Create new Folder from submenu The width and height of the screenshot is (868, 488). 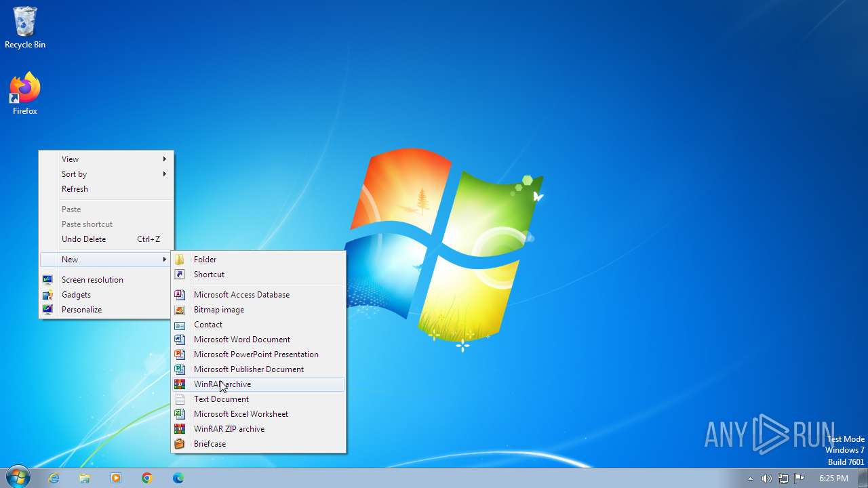(258, 260)
